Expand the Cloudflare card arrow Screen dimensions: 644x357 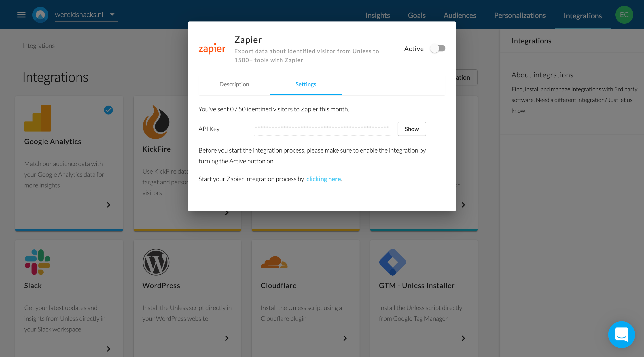[x=345, y=338]
